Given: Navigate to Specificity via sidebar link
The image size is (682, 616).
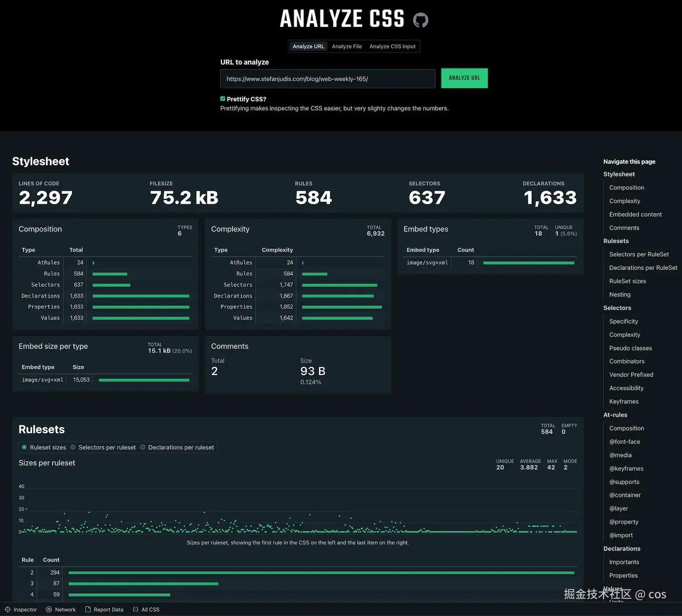Looking at the screenshot, I should click(623, 321).
